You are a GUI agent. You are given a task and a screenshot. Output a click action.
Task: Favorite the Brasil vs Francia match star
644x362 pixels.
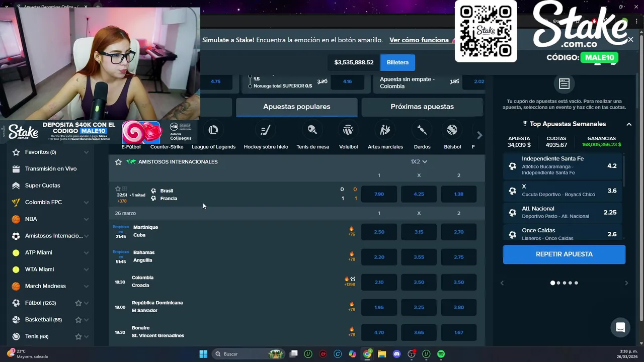[x=118, y=189]
